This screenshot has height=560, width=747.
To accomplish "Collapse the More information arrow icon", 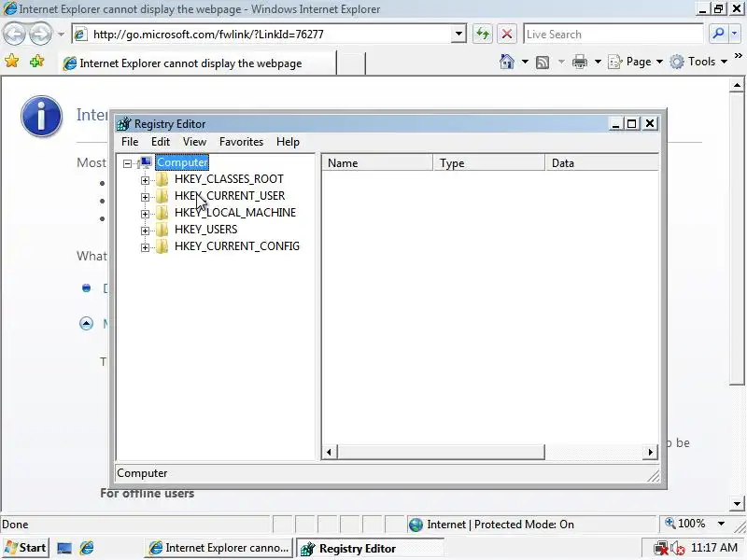I will (86, 324).
